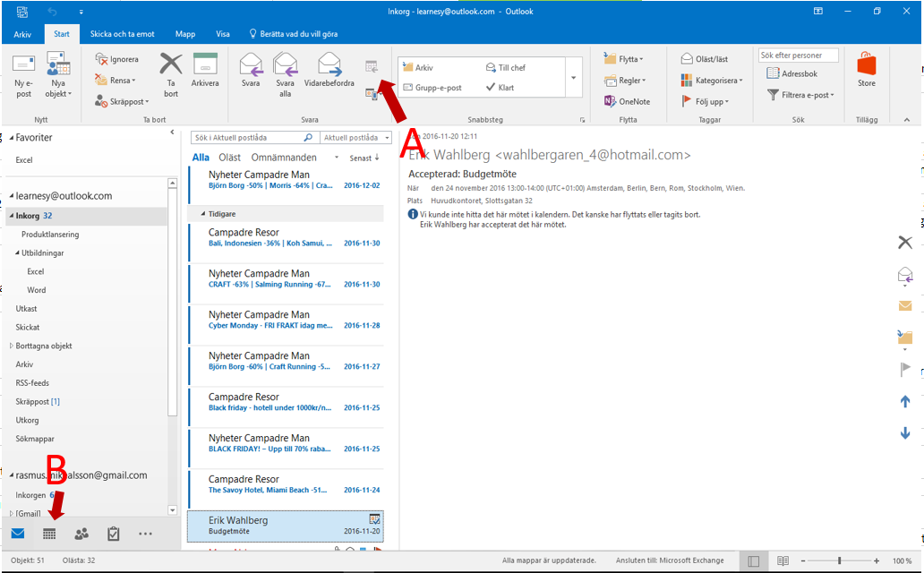
Task: Open the Mapp ribbon tab
Action: [x=185, y=34]
